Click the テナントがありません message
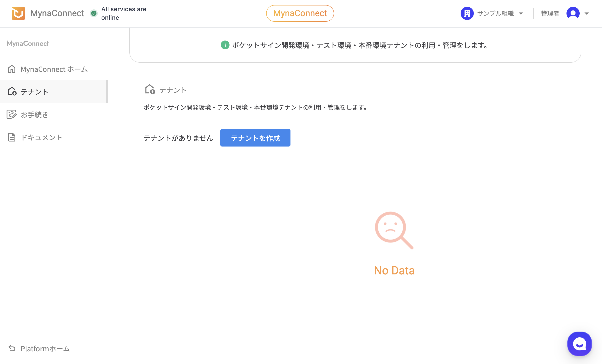The height and width of the screenshot is (364, 602). [x=178, y=138]
